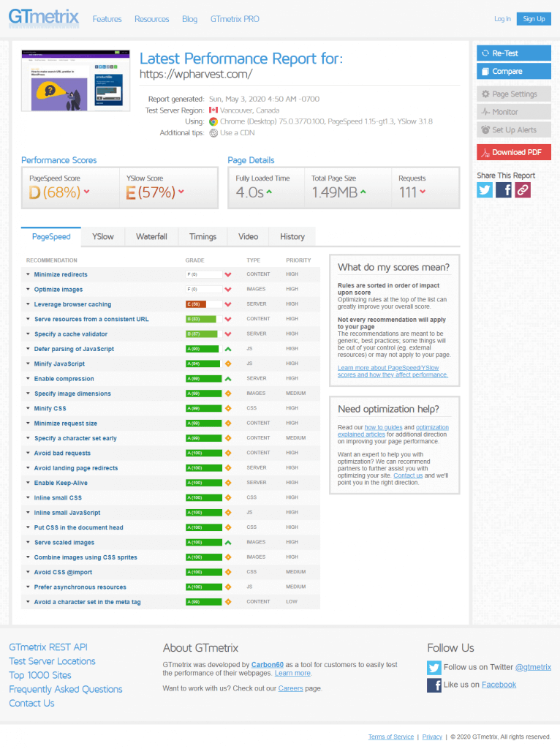This screenshot has height=749, width=560.
Task: Open the how to guides link
Action: 383,427
